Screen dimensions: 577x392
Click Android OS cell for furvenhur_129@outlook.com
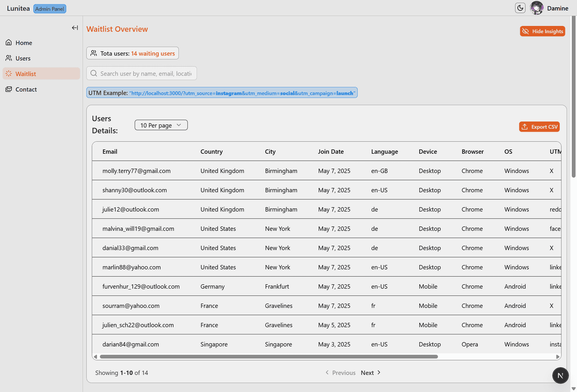click(x=515, y=286)
